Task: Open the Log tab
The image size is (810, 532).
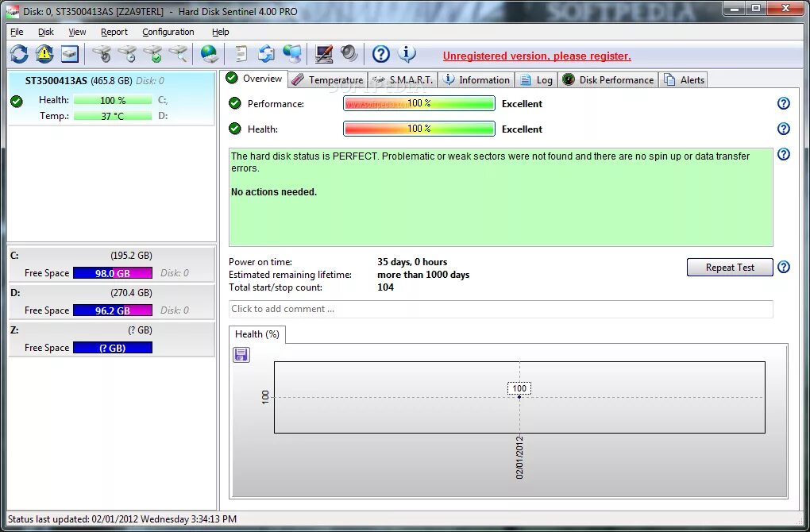Action: click(x=536, y=80)
